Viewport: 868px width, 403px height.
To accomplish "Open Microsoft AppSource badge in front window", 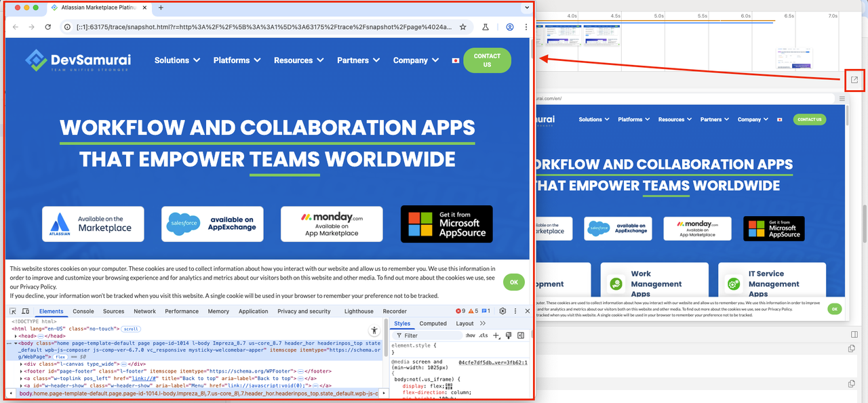I will 447,224.
